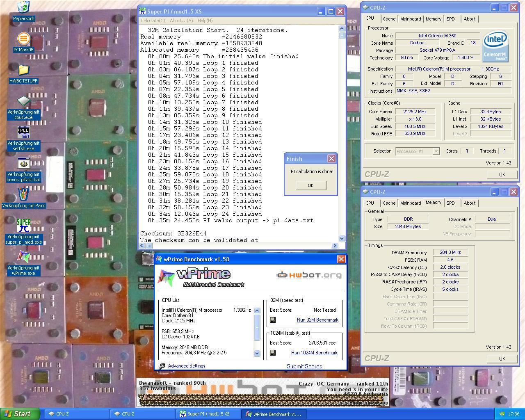Viewport: 525px width, 420px height.
Task: Click the save icon beside Run 32M Benchmark
Action: (x=273, y=320)
